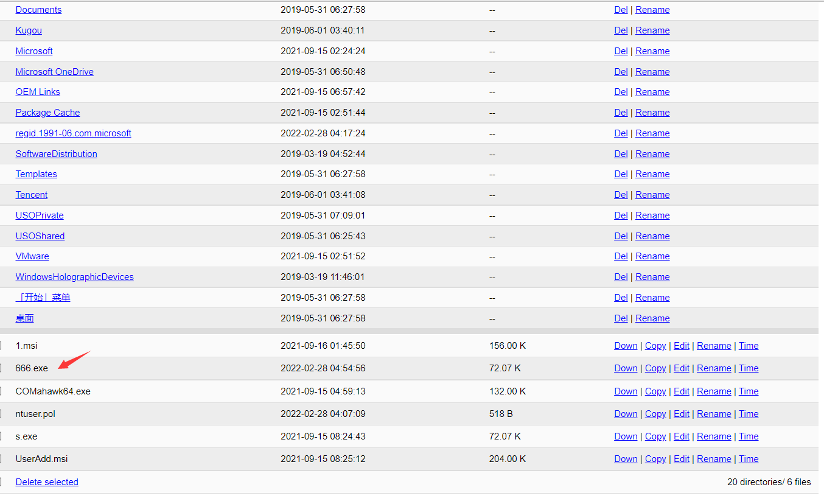
Task: Download the s.exe file
Action: [626, 436]
